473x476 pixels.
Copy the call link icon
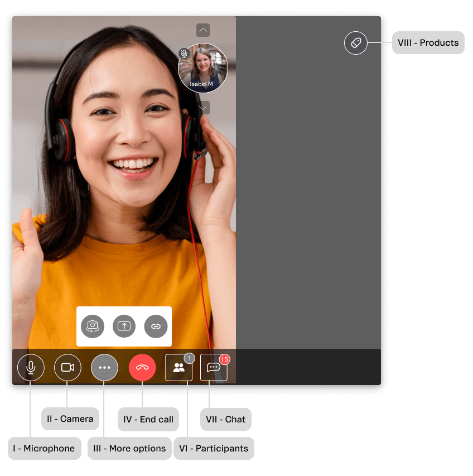pos(156,326)
